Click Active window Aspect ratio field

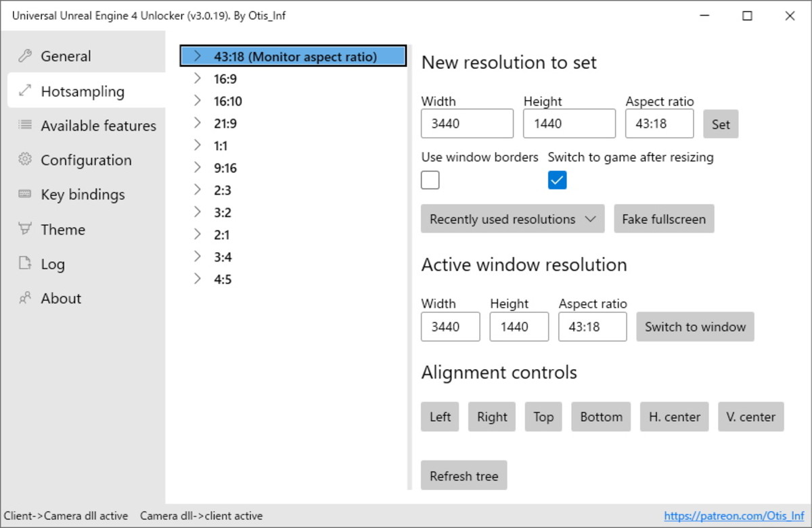[x=593, y=327]
